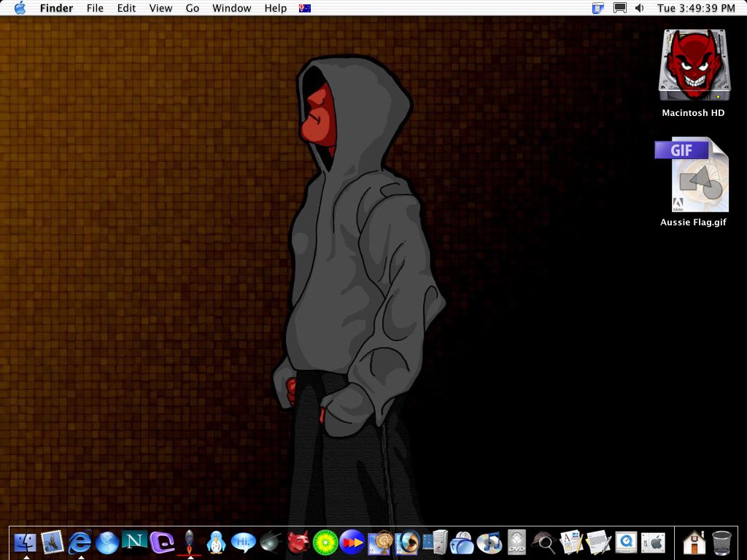Image resolution: width=747 pixels, height=560 pixels.
Task: Open the Edit menu
Action: pos(126,8)
